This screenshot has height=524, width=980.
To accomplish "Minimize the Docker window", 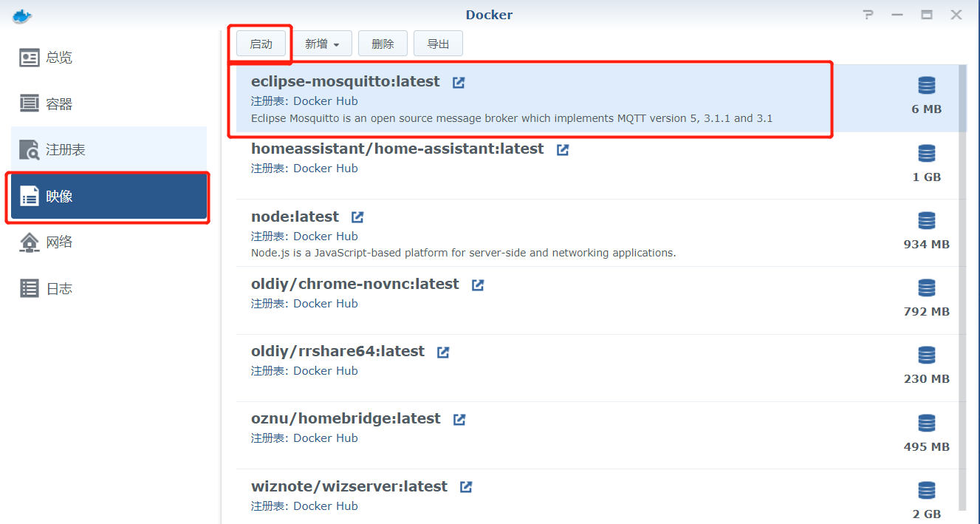I will (897, 15).
